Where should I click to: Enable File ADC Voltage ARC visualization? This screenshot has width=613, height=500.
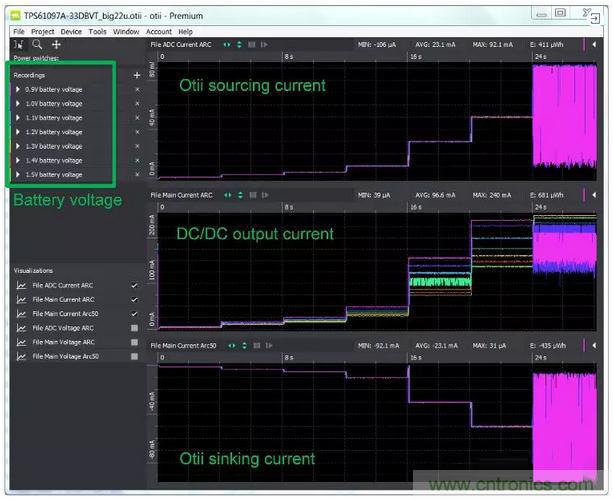(x=134, y=328)
